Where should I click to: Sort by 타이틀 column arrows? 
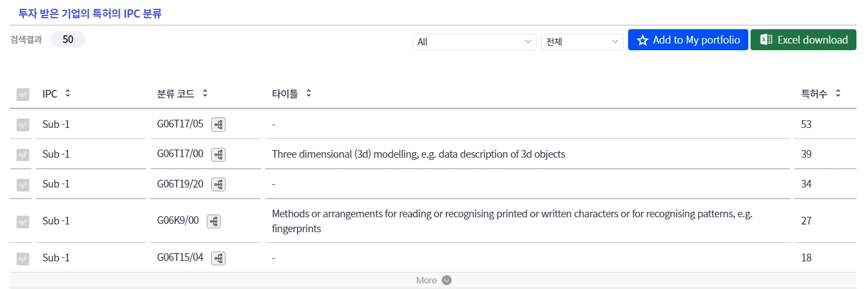309,93
